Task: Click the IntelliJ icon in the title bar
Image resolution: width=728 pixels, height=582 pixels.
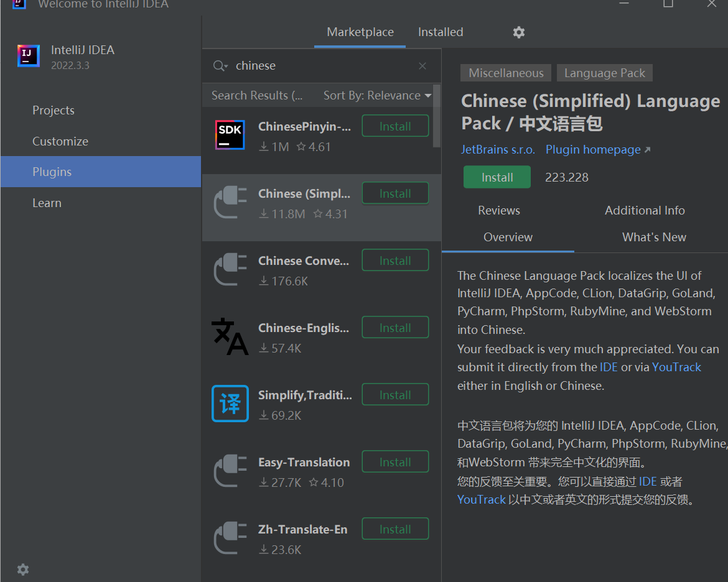Action: point(19,4)
